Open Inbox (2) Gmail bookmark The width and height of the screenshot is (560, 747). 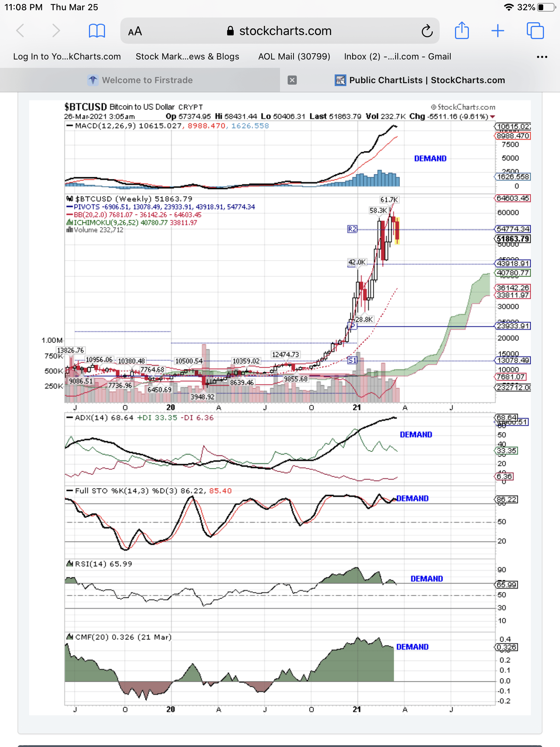[x=398, y=57]
